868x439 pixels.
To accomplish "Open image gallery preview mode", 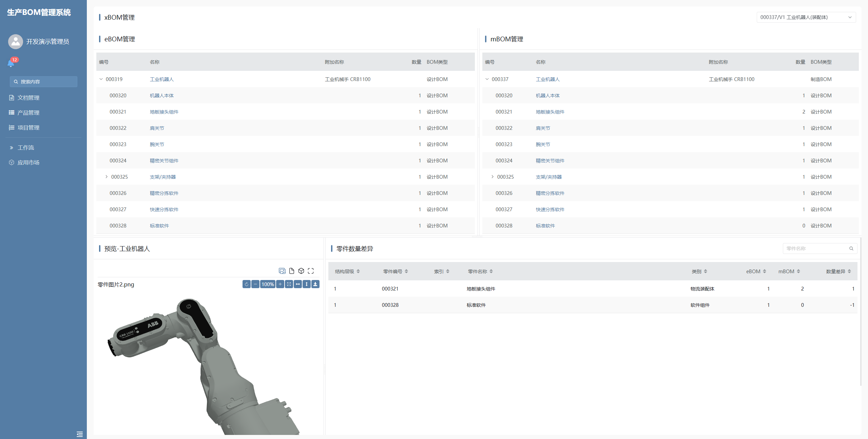I will 282,271.
